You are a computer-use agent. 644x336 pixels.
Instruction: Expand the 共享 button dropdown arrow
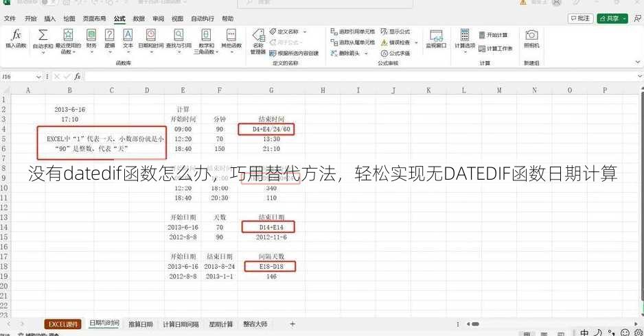pyautogui.click(x=624, y=19)
